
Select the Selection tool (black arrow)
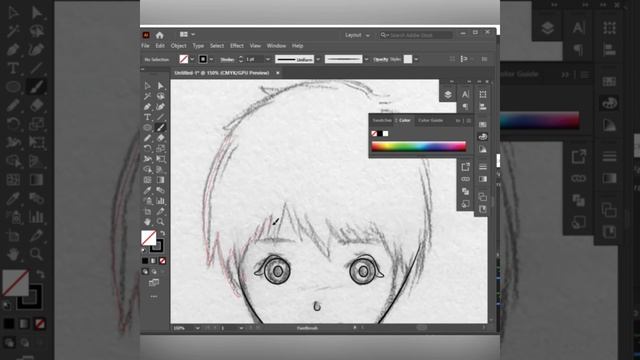147,86
